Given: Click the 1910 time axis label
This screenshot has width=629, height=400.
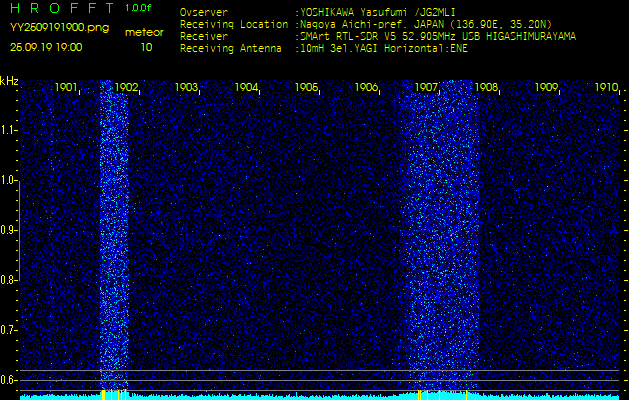Looking at the screenshot, I should point(606,87).
